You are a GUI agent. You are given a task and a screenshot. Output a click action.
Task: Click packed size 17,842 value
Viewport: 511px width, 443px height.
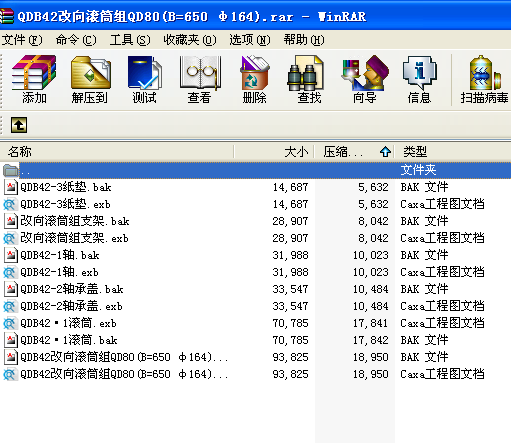[371, 340]
